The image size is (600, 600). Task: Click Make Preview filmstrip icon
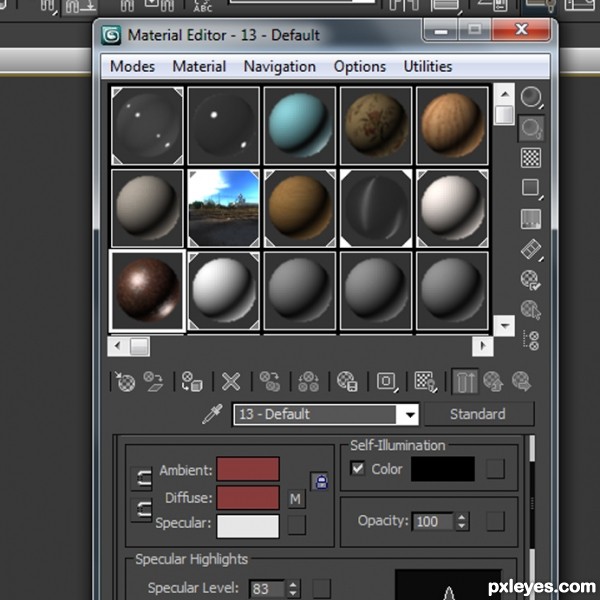pyautogui.click(x=531, y=249)
